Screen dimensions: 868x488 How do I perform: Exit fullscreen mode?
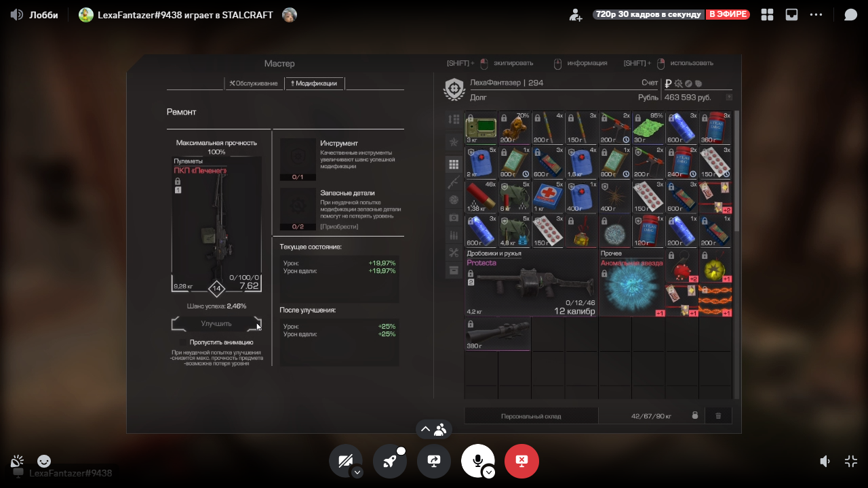[x=851, y=462]
